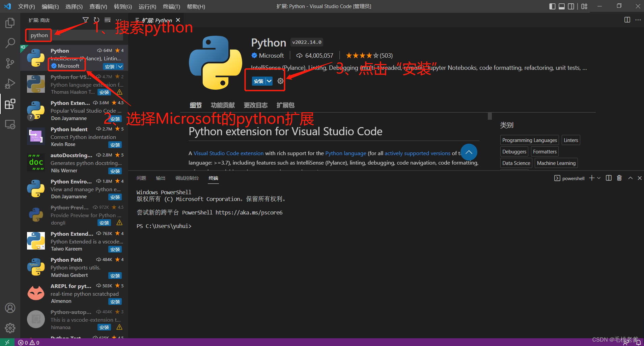Open the Explorer view in activity bar
Image resolution: width=644 pixels, height=346 pixels.
pyautogui.click(x=10, y=23)
